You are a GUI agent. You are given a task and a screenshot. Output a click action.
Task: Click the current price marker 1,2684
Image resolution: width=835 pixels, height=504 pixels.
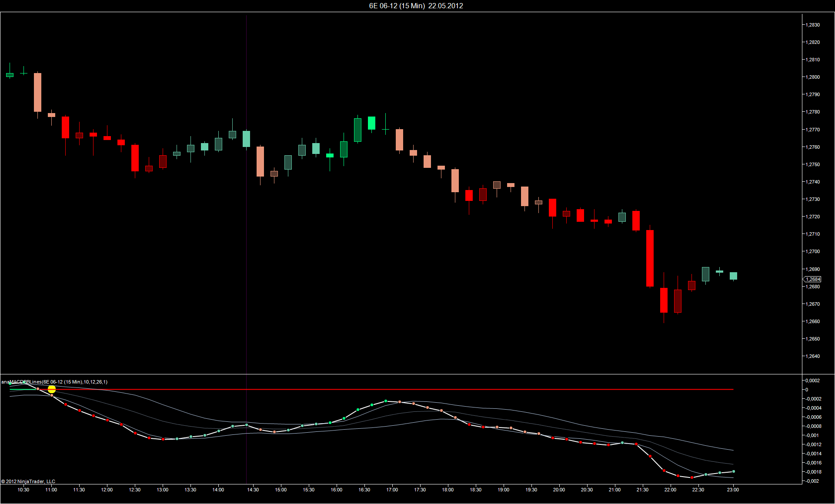(x=813, y=279)
